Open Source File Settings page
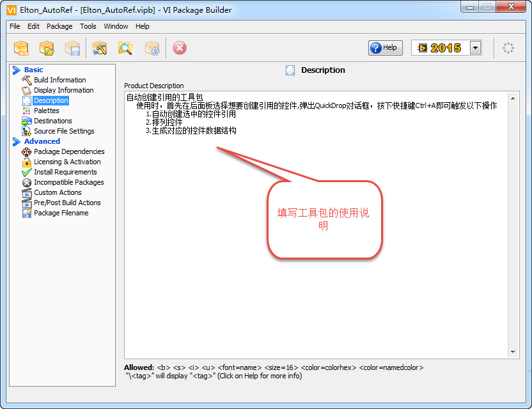The height and width of the screenshot is (409, 532). (x=64, y=131)
